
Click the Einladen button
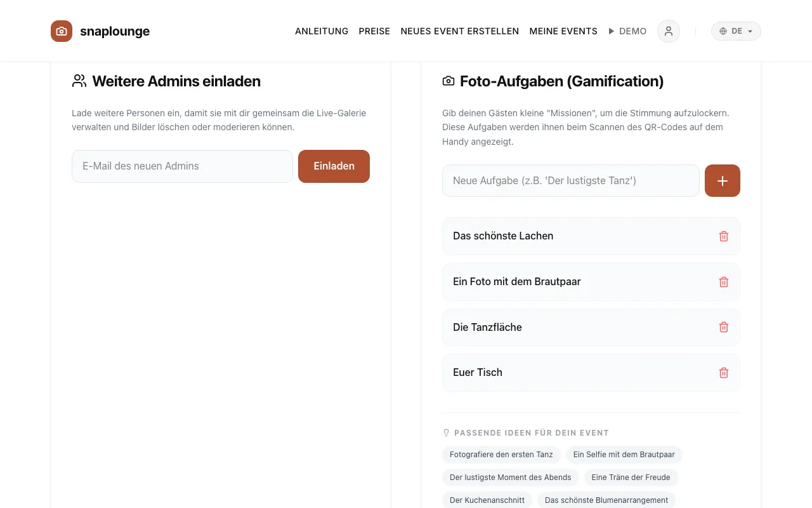(x=334, y=166)
